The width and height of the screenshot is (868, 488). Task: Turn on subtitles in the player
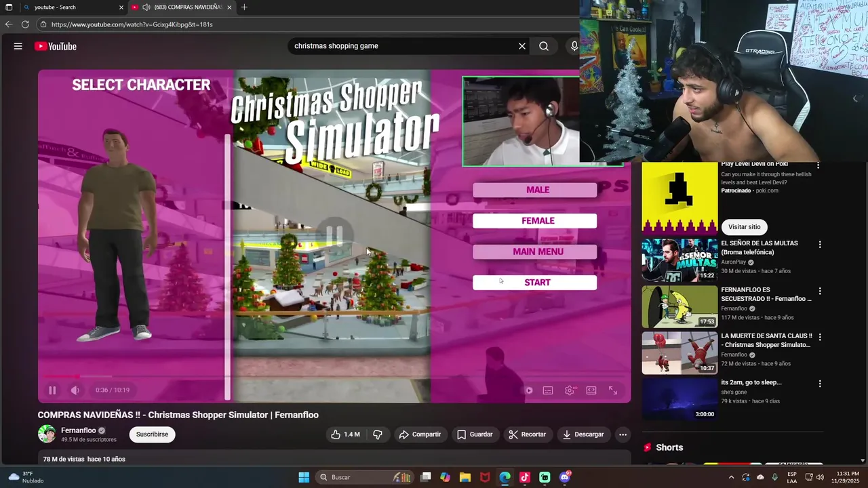pyautogui.click(x=548, y=390)
